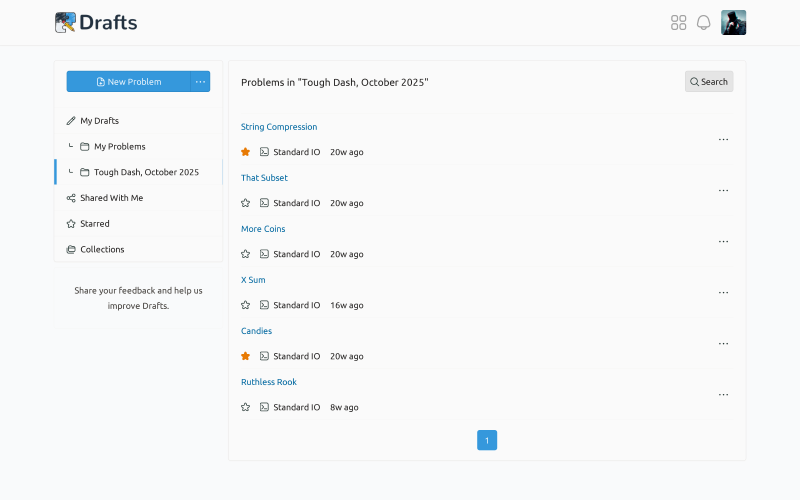Open the More Coins problem
The width and height of the screenshot is (800, 500).
pos(263,229)
